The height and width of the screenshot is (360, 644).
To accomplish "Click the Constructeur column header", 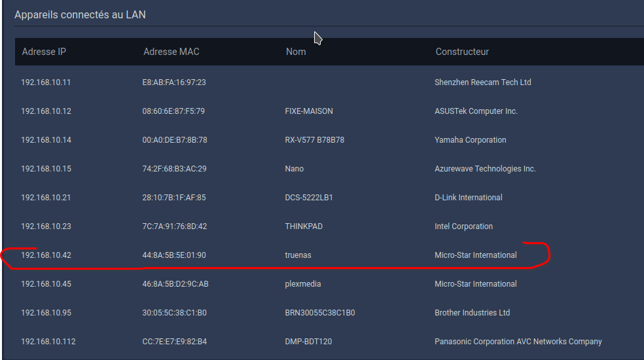I will tap(462, 52).
